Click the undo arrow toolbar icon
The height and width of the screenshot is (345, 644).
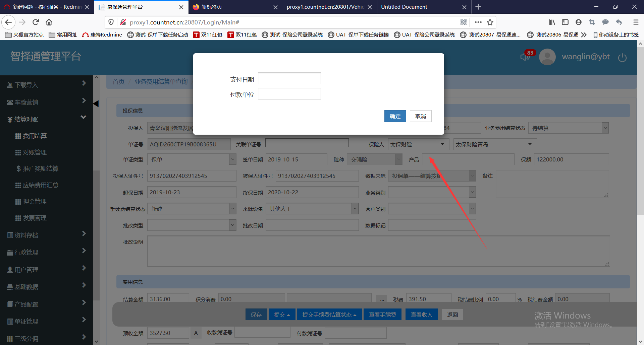click(x=619, y=22)
